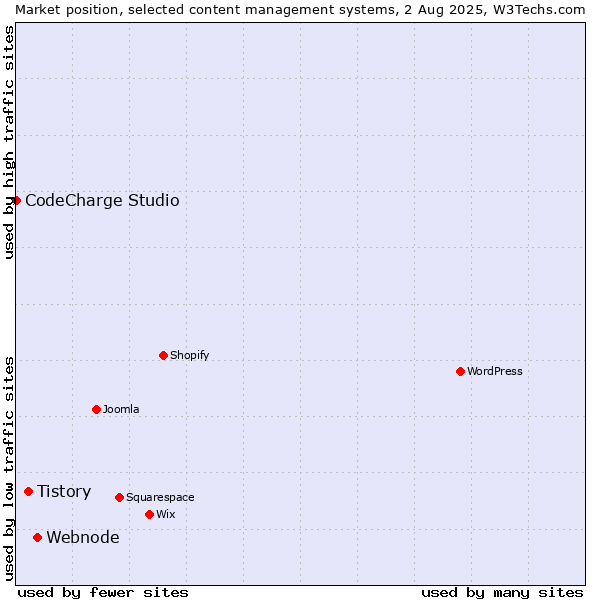Select the Squarespace label text
Screen dimensions: 600x600
coord(160,497)
